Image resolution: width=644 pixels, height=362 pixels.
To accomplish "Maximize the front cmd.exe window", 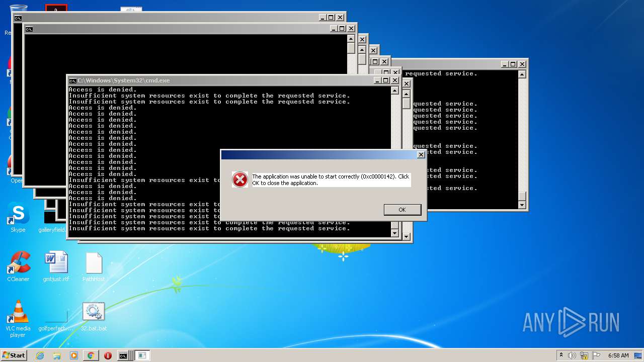I will click(x=386, y=80).
